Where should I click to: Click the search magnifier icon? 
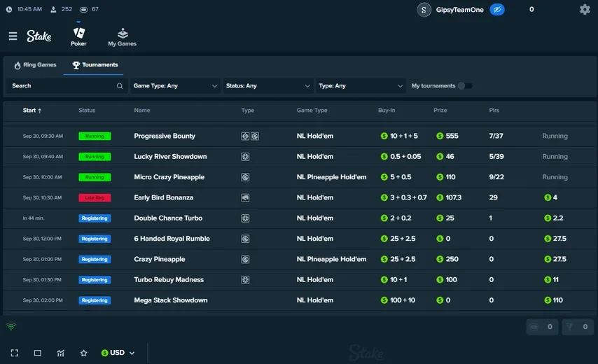click(x=120, y=86)
